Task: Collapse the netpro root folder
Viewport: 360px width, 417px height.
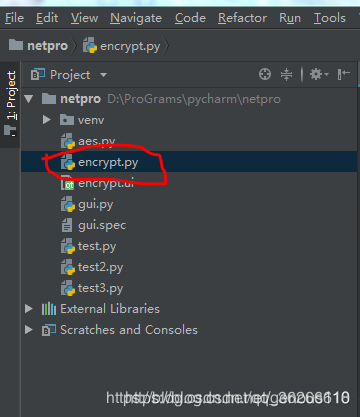Action: (29, 99)
